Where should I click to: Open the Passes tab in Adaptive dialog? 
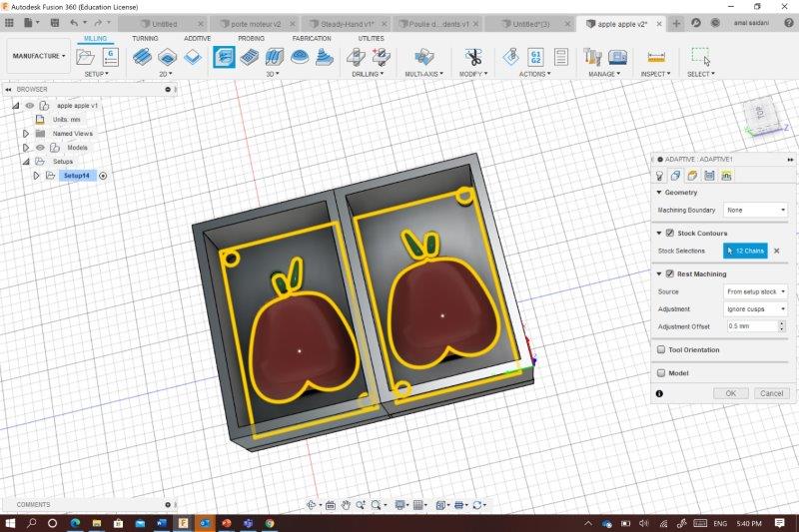709,176
